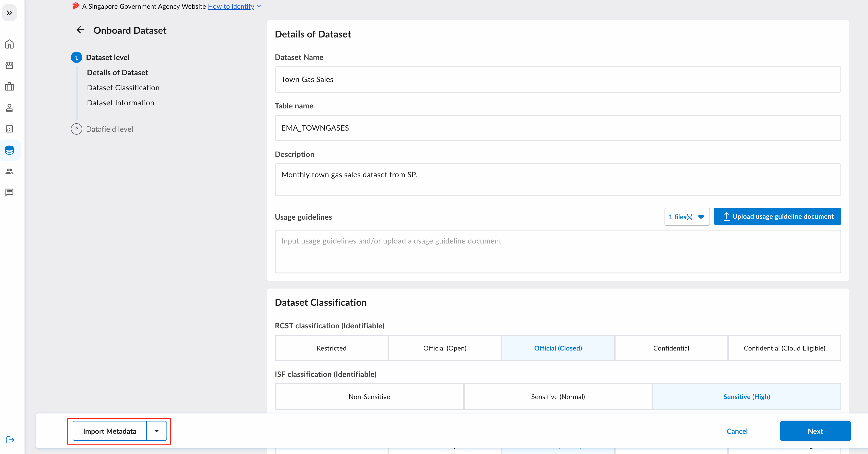Open Import Metadata dropdown arrow

click(157, 431)
